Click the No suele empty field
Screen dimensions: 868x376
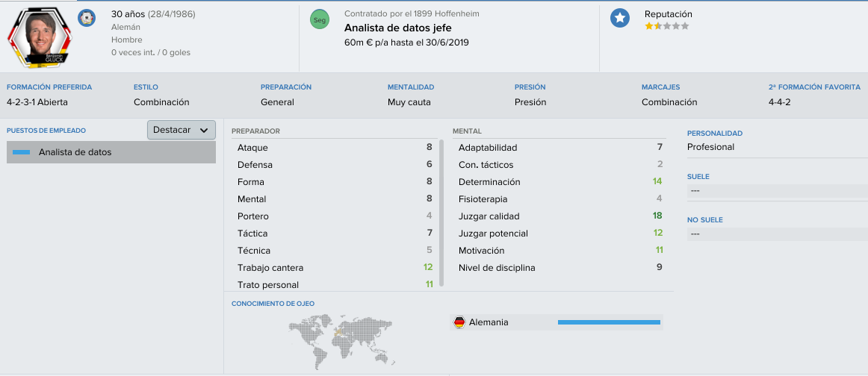pyautogui.click(x=777, y=234)
